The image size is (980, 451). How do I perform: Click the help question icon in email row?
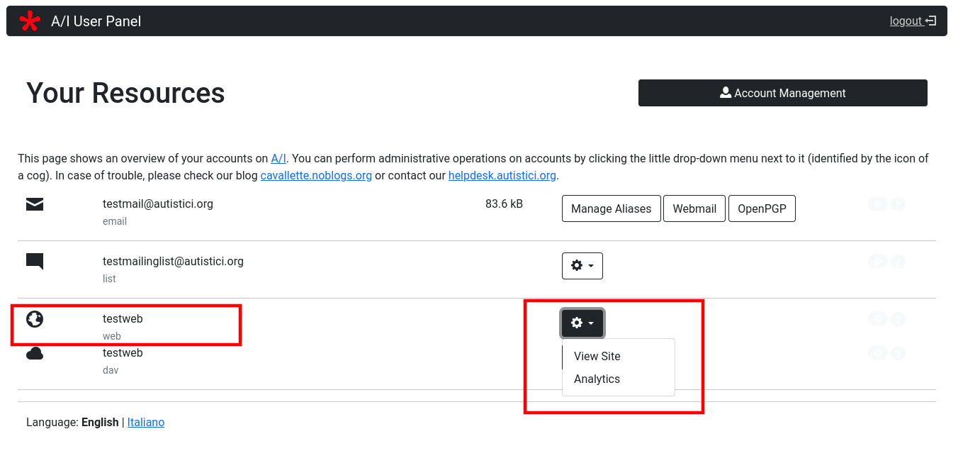pyautogui.click(x=898, y=205)
